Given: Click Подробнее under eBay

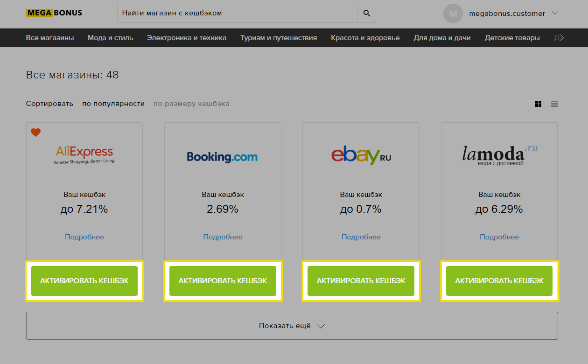Looking at the screenshot, I should pos(361,237).
